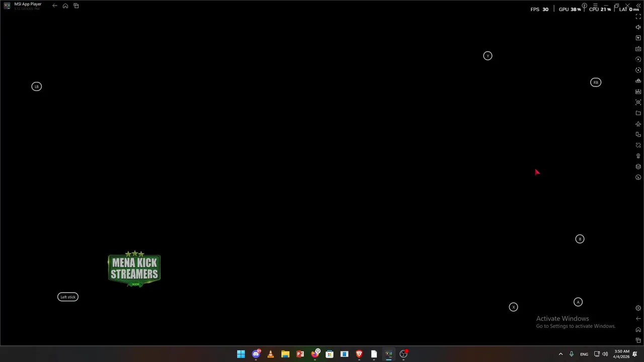The image size is (644, 362).
Task: Tap the A gamepad control overlay
Action: (578, 302)
